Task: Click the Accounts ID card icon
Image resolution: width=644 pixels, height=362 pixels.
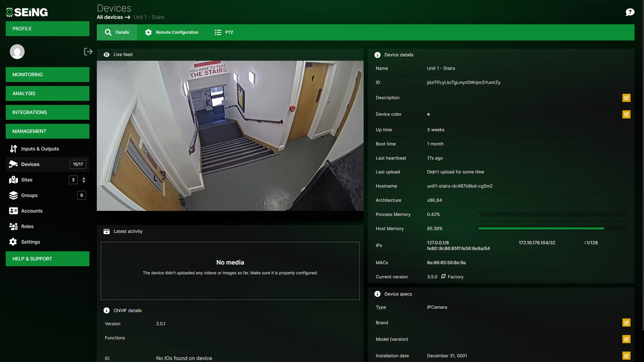Action: click(x=14, y=211)
